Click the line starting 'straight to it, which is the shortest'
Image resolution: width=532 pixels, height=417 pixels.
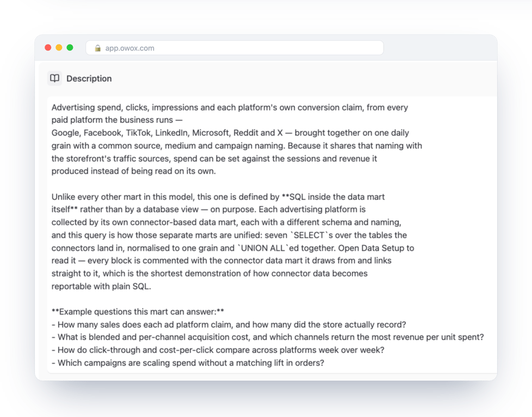tap(209, 274)
